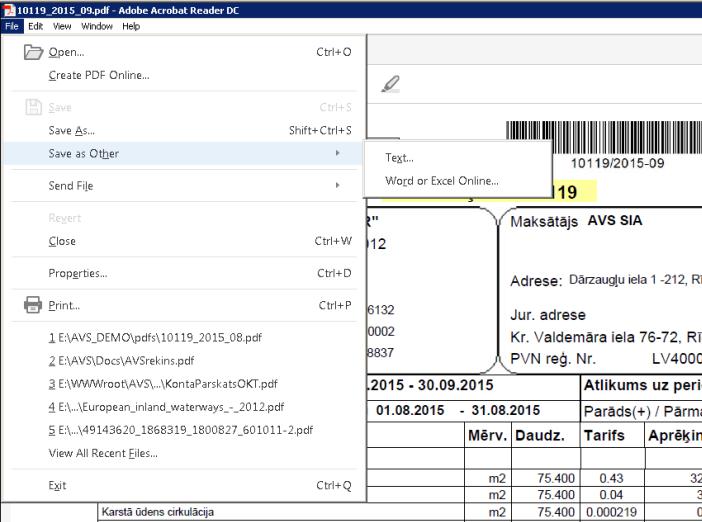Open the Help menu
702x522 pixels.
[x=131, y=26]
